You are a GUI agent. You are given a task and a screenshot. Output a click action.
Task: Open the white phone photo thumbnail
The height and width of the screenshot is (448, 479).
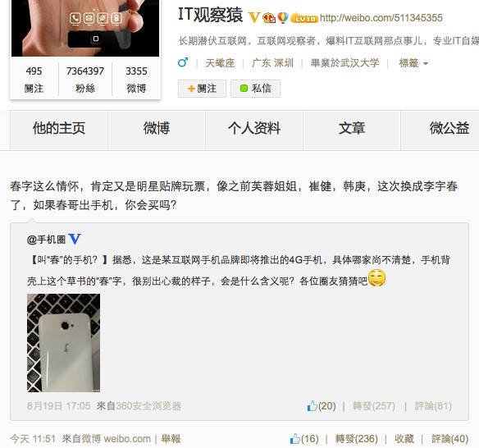[x=63, y=343]
